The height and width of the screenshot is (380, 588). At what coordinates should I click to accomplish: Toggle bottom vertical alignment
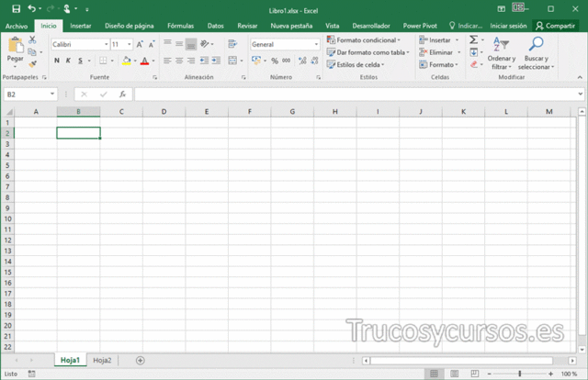(x=191, y=44)
